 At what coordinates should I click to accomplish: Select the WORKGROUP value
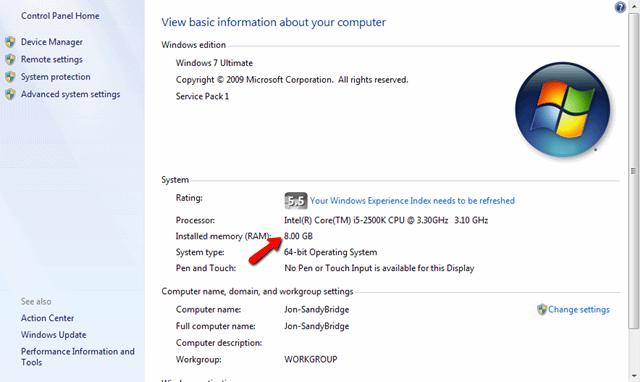click(311, 360)
